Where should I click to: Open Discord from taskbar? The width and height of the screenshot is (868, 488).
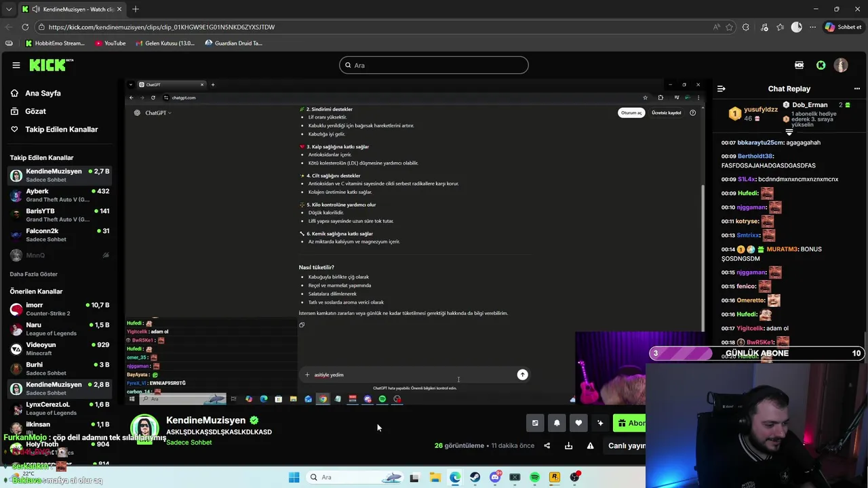[x=495, y=477]
